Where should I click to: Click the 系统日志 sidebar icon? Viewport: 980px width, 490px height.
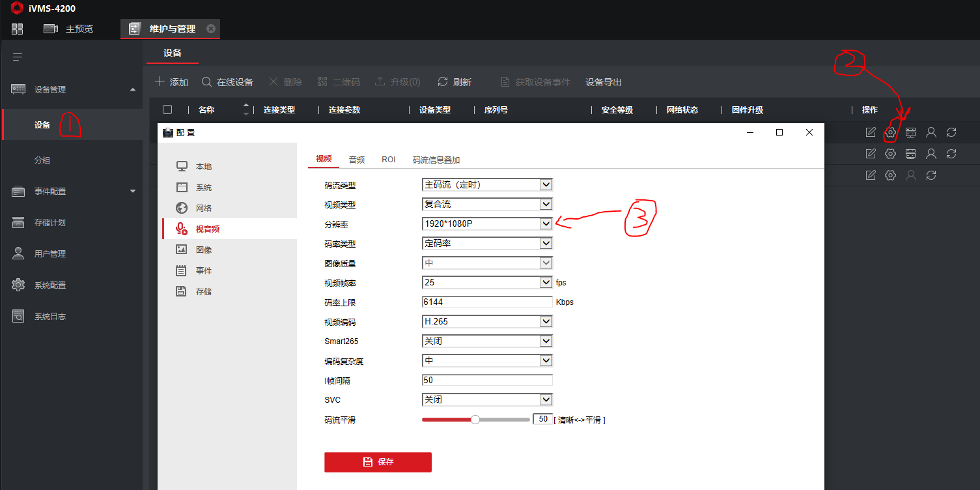18,316
